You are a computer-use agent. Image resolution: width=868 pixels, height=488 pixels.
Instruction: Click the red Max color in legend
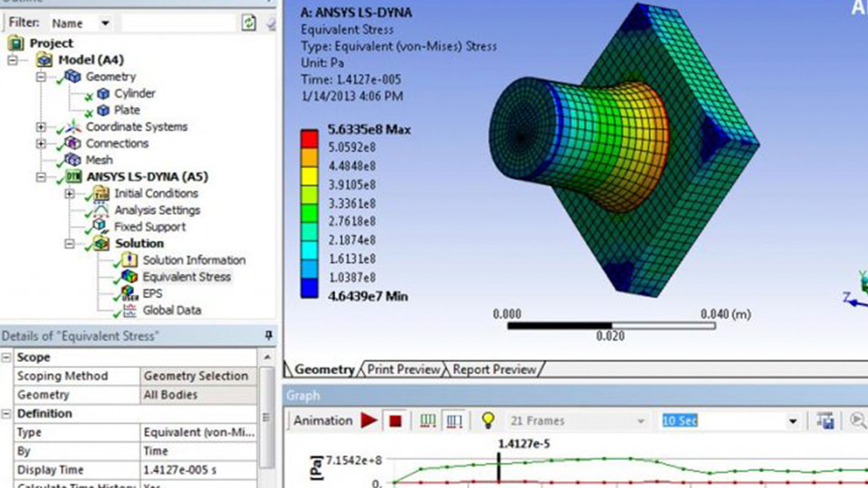[309, 138]
